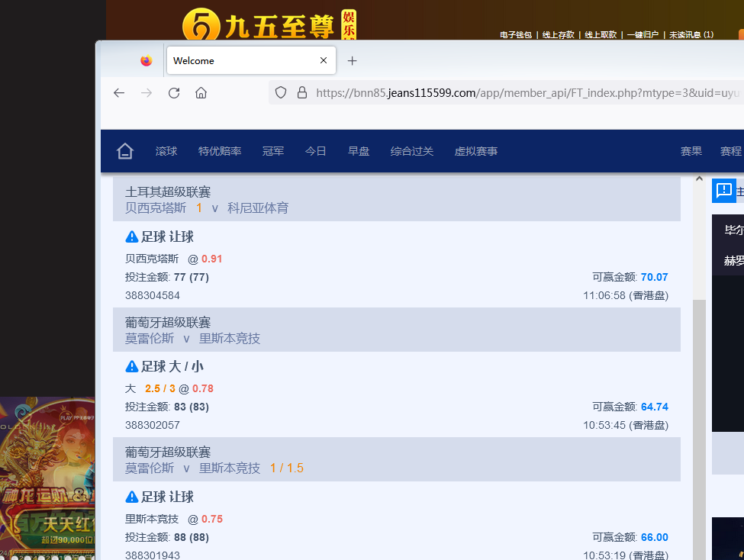
Task: Open 线上存款 in background casino site
Action: (x=558, y=34)
